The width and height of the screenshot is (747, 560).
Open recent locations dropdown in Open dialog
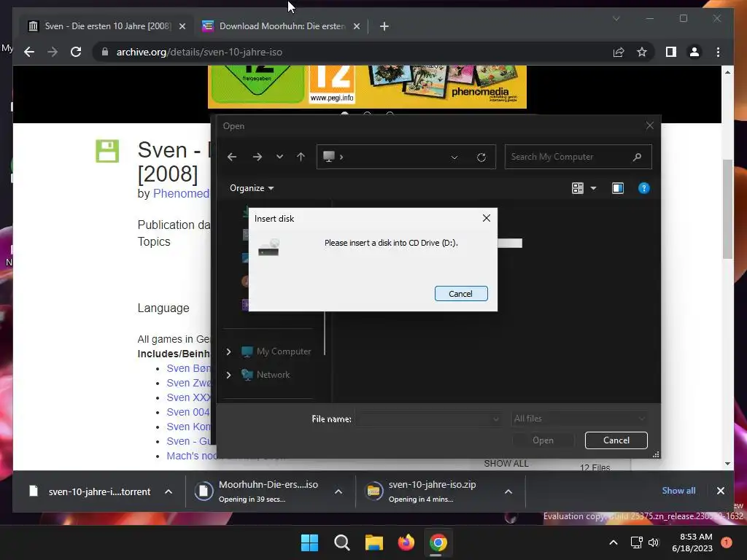pyautogui.click(x=279, y=157)
